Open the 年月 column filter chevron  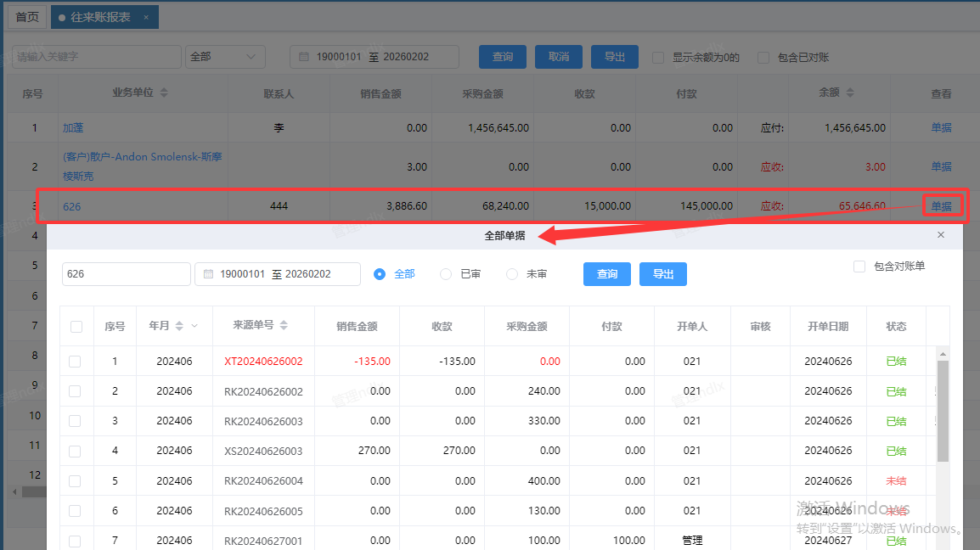pyautogui.click(x=194, y=326)
